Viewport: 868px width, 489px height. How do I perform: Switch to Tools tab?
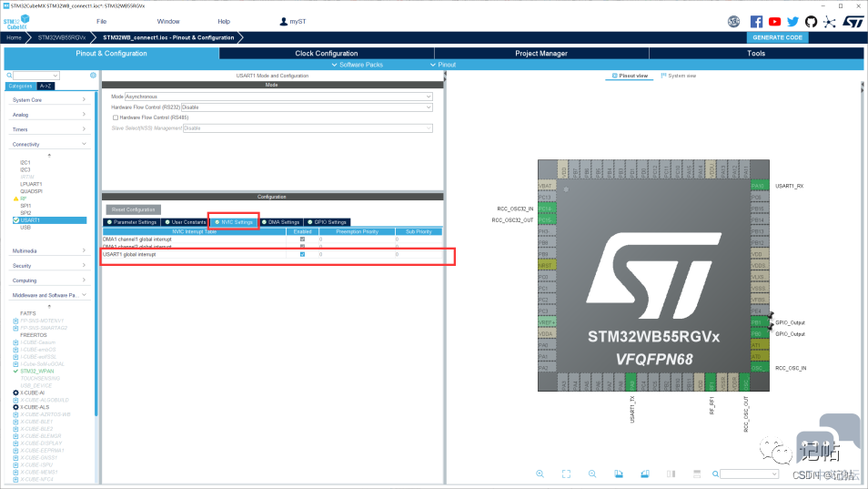pos(756,53)
